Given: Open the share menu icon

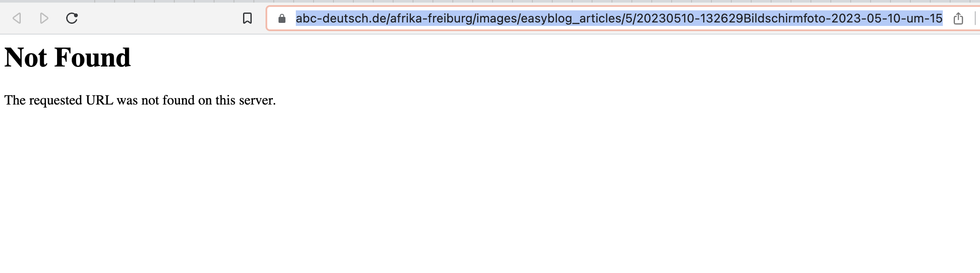Looking at the screenshot, I should [x=958, y=19].
